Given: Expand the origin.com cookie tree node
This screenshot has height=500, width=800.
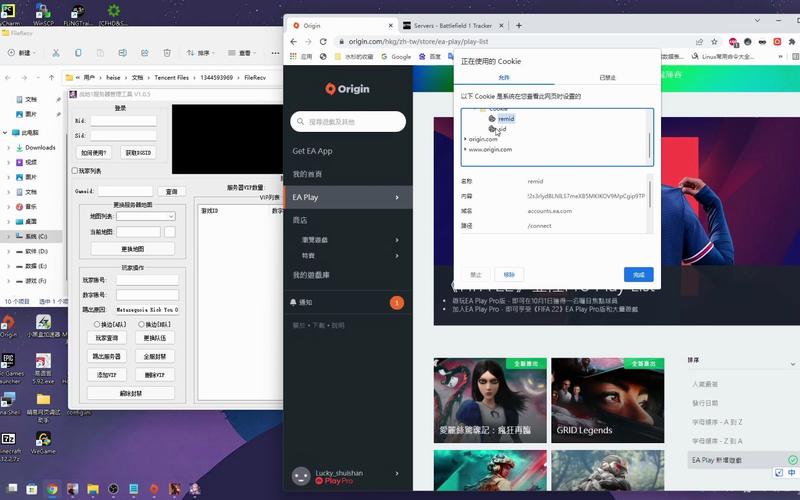Looking at the screenshot, I should (x=465, y=139).
